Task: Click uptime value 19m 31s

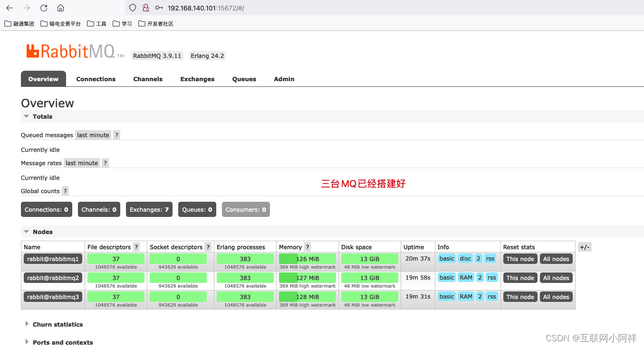Action: (418, 296)
